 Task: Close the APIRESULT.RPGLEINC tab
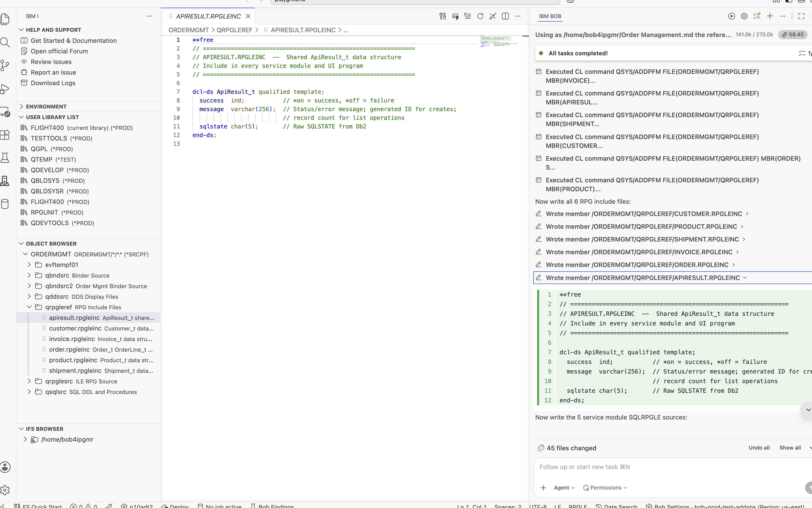coord(248,16)
